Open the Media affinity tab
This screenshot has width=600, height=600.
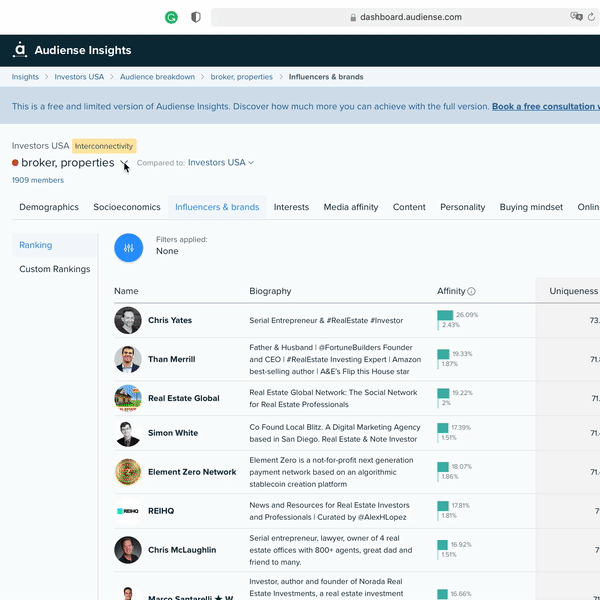[351, 207]
